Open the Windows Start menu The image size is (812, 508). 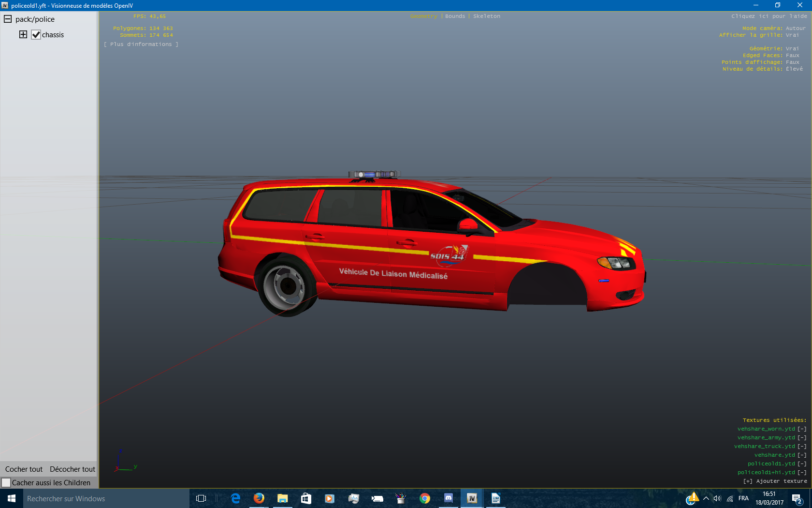pyautogui.click(x=12, y=498)
